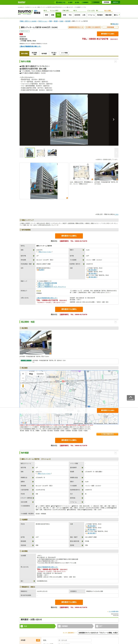Click the top orange 資料請求する(無料) button
The image size is (138, 644).
click(108, 34)
